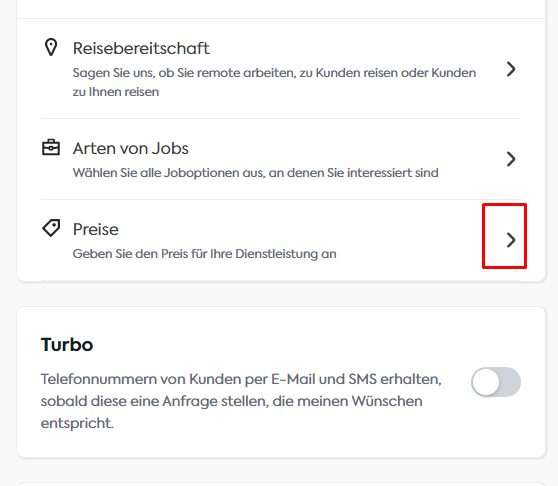Click the white knob of the Turbo switch

(486, 382)
